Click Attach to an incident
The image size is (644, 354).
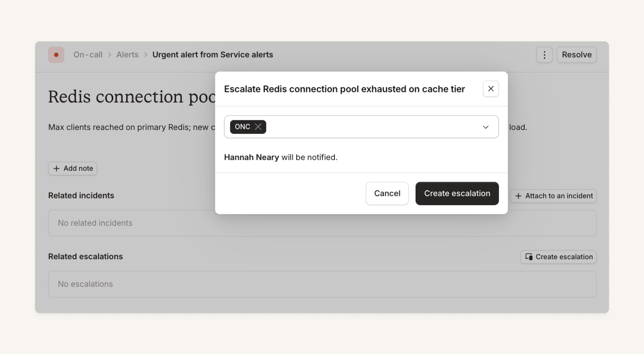[553, 196]
